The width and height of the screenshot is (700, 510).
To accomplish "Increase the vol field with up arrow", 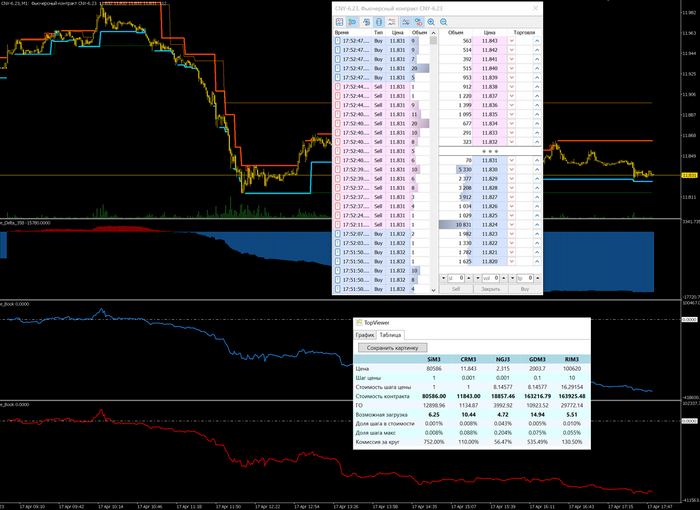I will coord(504,278).
